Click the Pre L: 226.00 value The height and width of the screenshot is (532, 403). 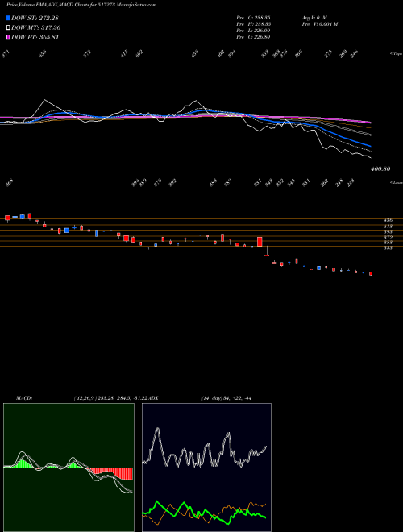click(x=253, y=31)
